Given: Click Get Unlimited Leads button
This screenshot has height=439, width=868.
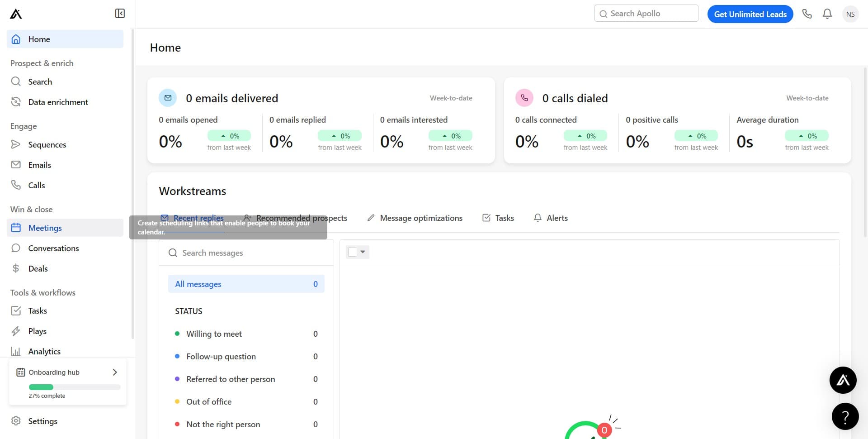Looking at the screenshot, I should click(x=750, y=14).
